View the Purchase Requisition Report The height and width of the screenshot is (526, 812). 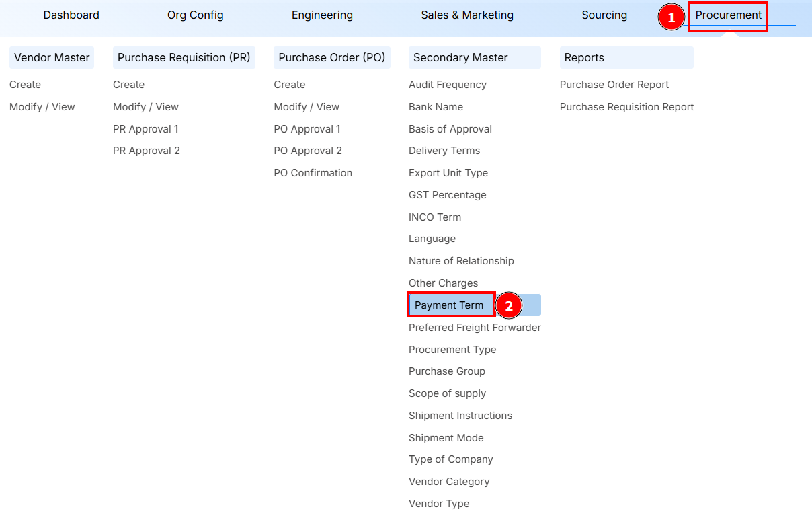626,106
